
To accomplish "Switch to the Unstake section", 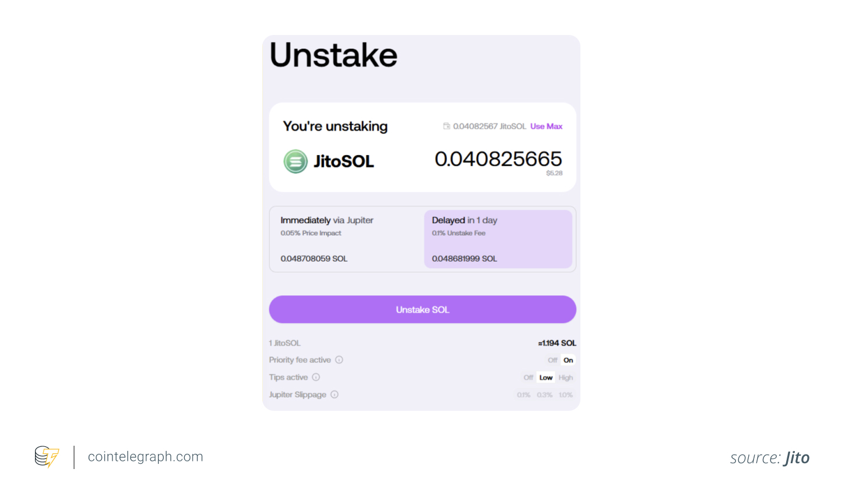I will [333, 55].
